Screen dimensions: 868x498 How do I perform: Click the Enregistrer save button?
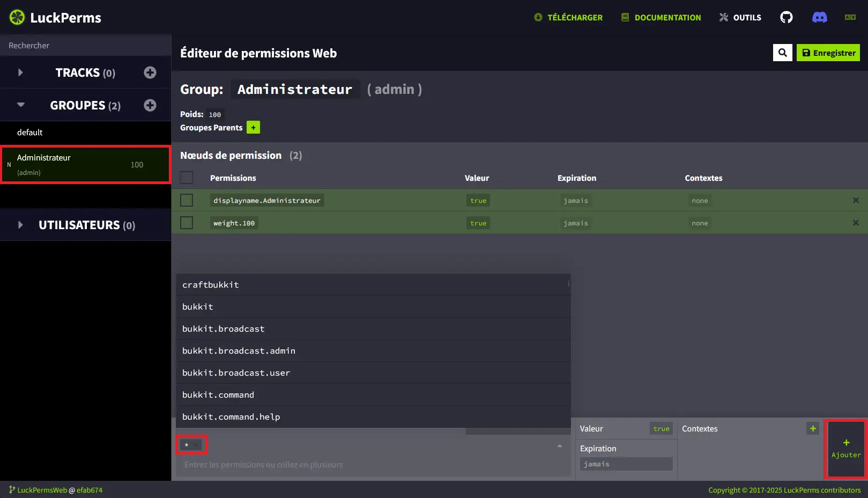[828, 53]
